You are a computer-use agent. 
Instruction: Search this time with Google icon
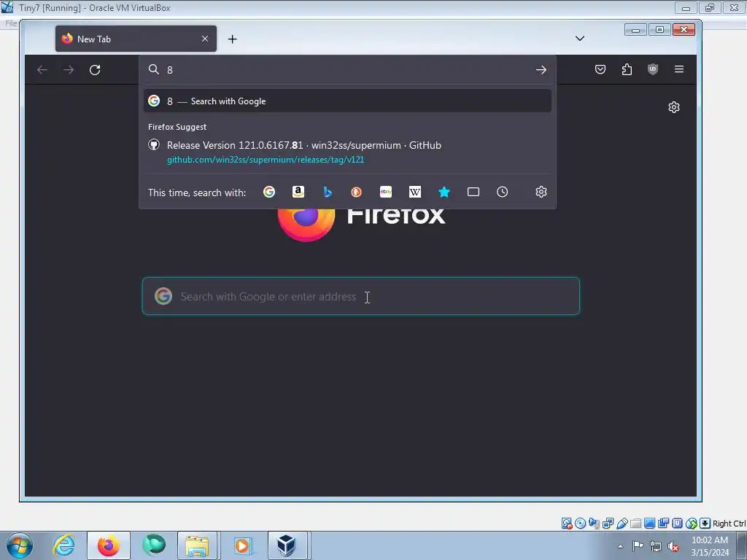click(269, 192)
